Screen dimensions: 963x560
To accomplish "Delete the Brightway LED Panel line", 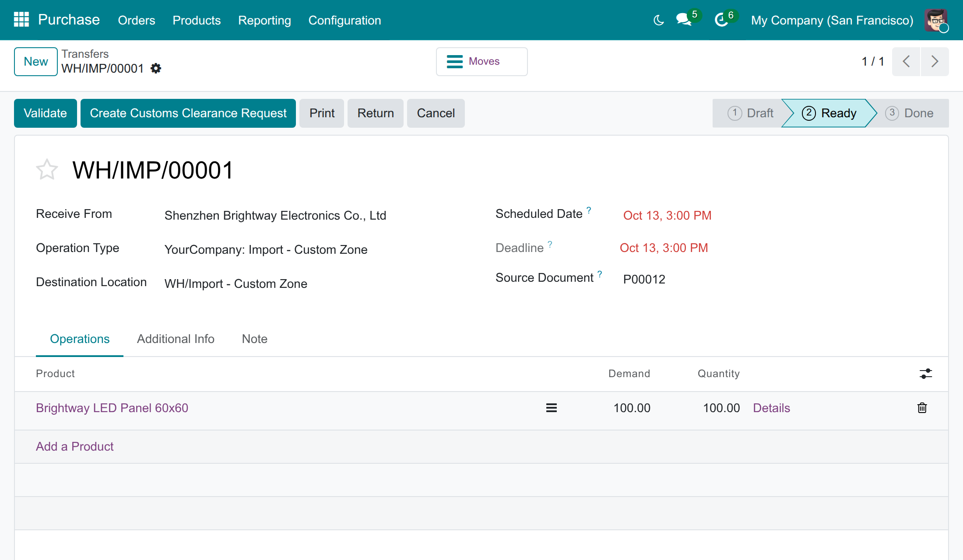I will [x=922, y=408].
